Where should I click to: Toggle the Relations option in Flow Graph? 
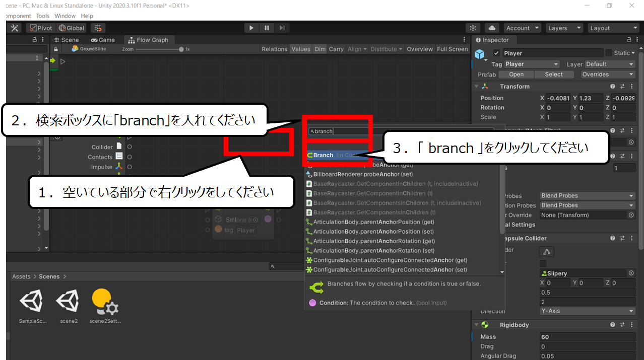[275, 49]
